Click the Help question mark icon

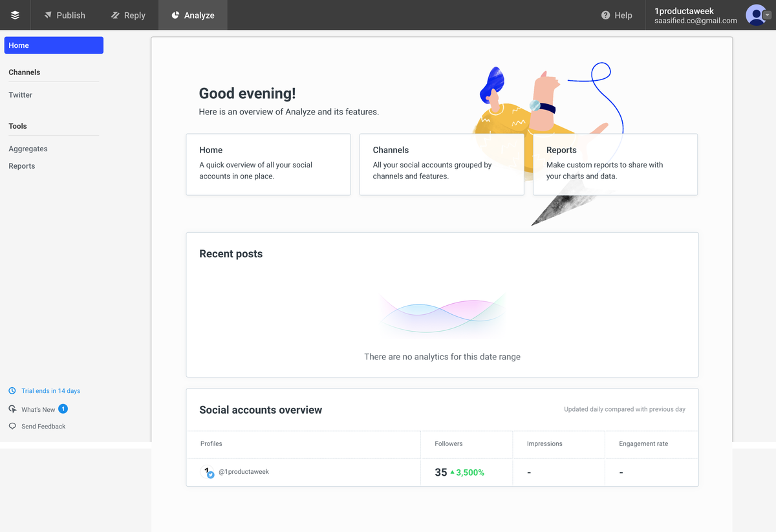click(605, 15)
